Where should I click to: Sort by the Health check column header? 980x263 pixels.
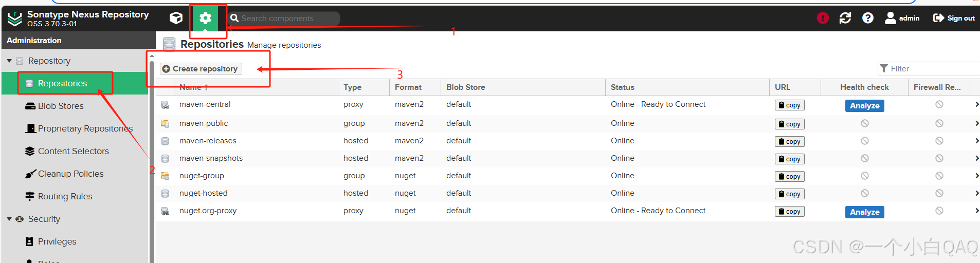point(864,87)
